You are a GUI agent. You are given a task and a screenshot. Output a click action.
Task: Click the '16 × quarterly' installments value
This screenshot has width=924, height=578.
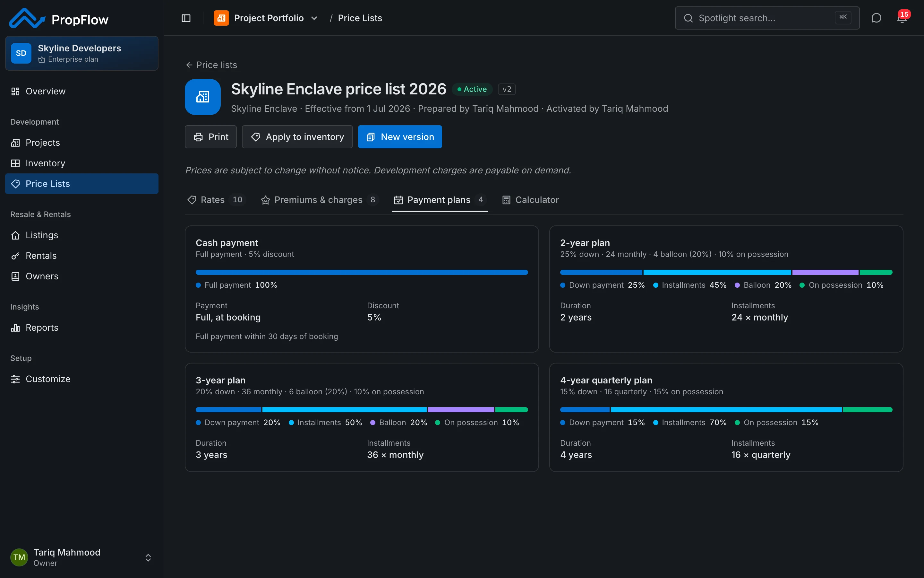pos(761,454)
